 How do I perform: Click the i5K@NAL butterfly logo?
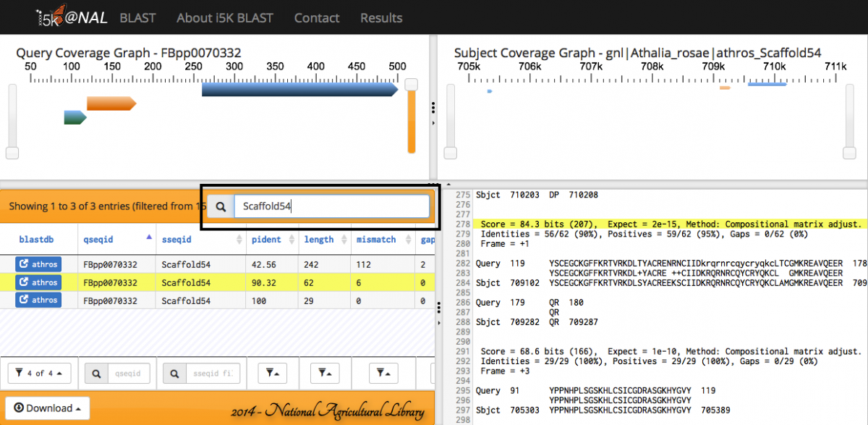click(x=72, y=18)
